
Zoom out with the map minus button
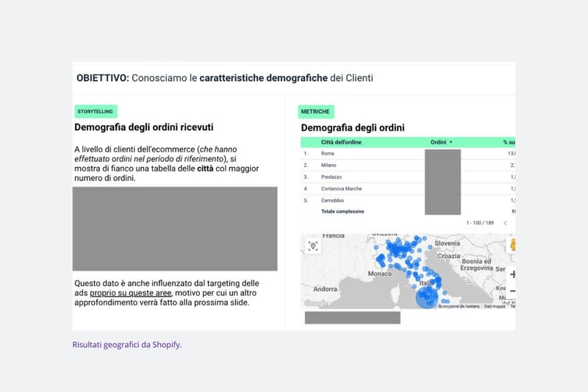(x=512, y=291)
